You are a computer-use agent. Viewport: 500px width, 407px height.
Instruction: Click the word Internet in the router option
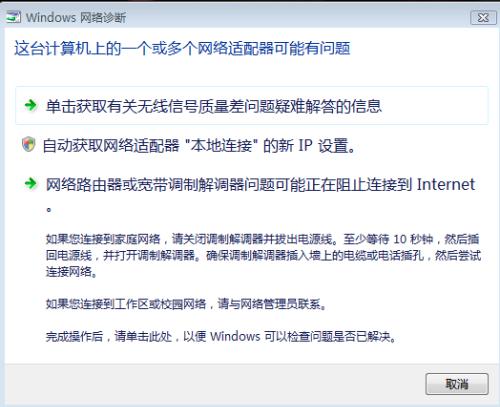click(446, 184)
